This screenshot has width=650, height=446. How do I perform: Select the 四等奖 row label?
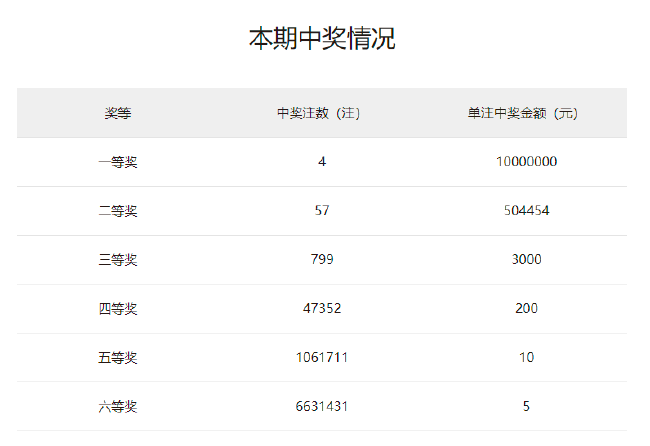coord(118,309)
